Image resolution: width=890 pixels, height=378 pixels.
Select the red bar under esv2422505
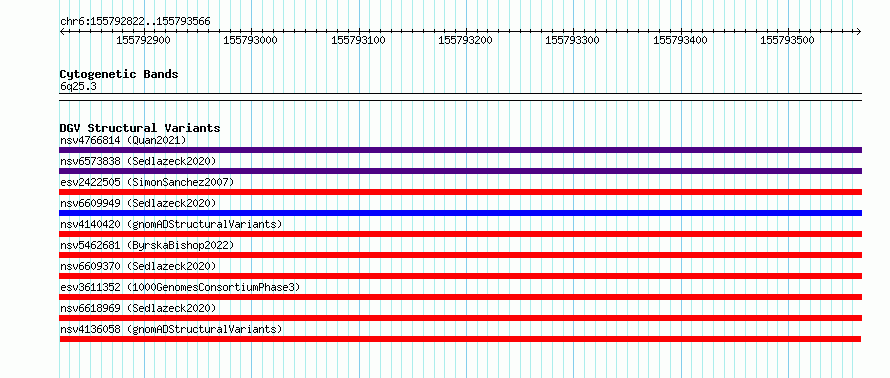460,192
